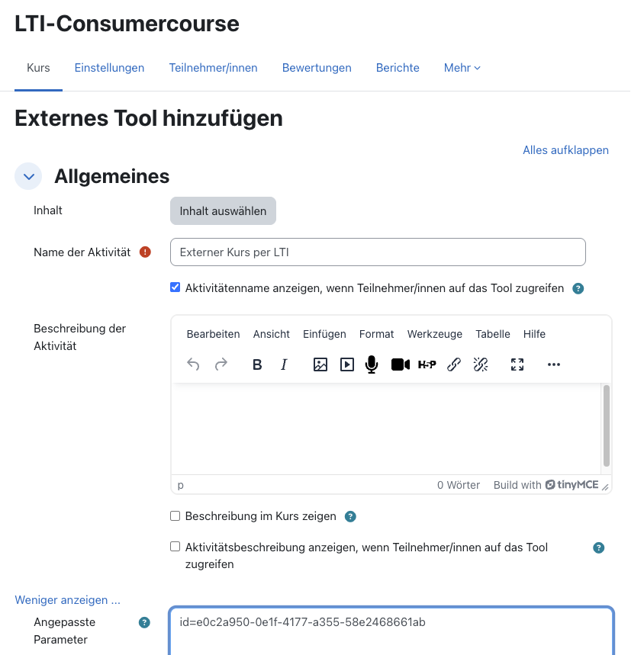Click the 'Inhalt auswählen' button

(x=223, y=211)
